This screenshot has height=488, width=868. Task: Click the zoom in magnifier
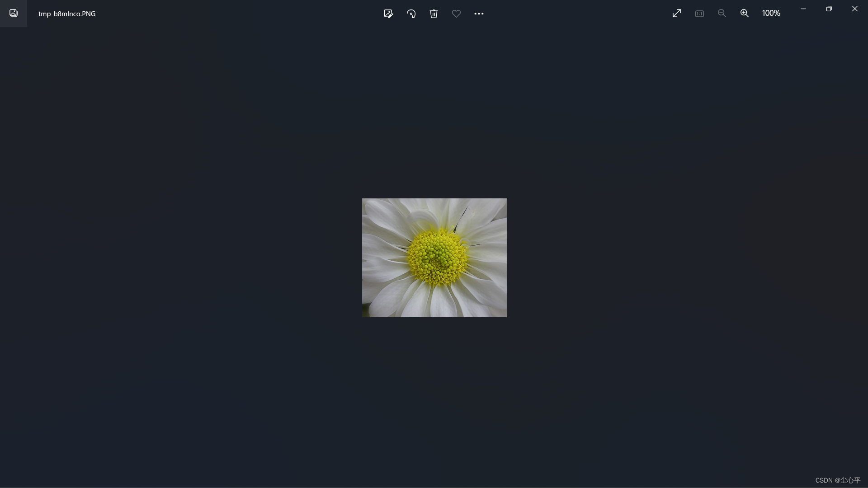click(x=744, y=14)
